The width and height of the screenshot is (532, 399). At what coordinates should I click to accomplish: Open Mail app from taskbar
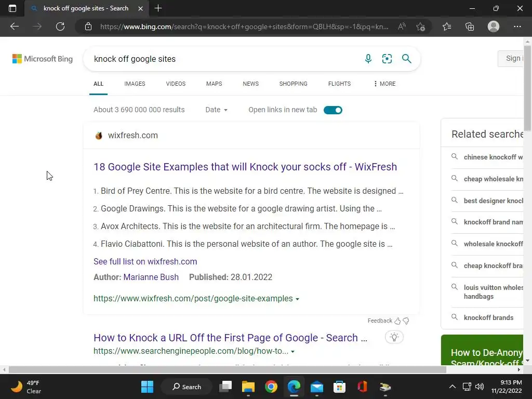[x=317, y=387]
